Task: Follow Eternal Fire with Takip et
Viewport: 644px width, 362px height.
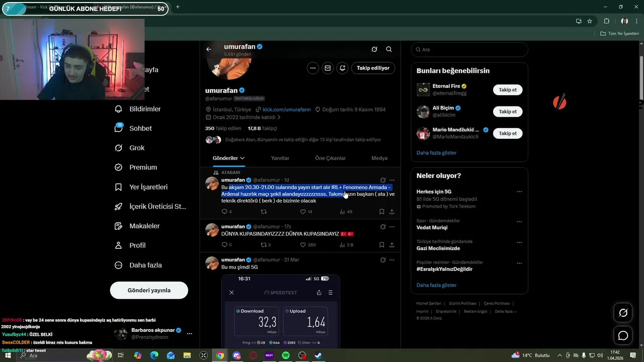Action: click(x=508, y=90)
